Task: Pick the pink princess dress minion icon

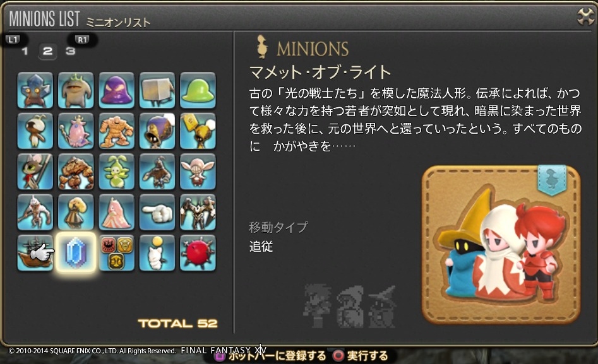Action: tap(116, 213)
